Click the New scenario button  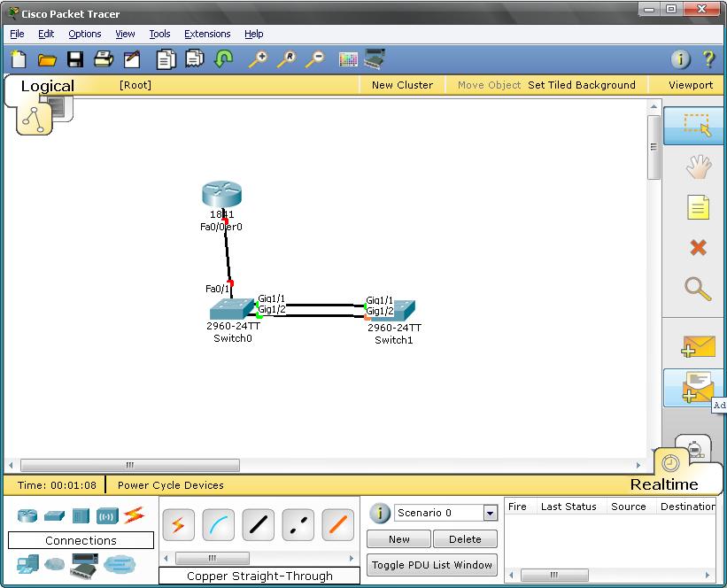[399, 539]
